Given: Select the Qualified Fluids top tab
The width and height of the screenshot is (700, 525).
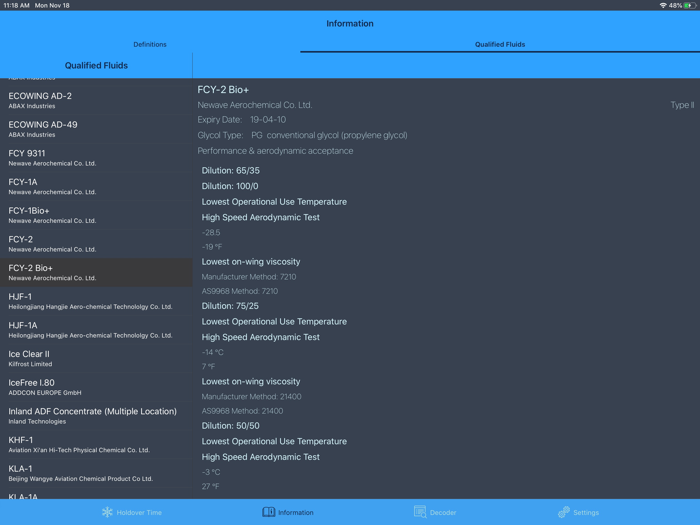Looking at the screenshot, I should [500, 44].
